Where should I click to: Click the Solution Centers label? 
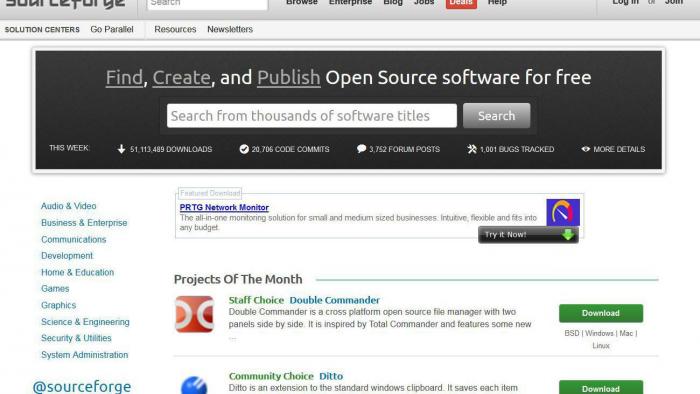[42, 30]
